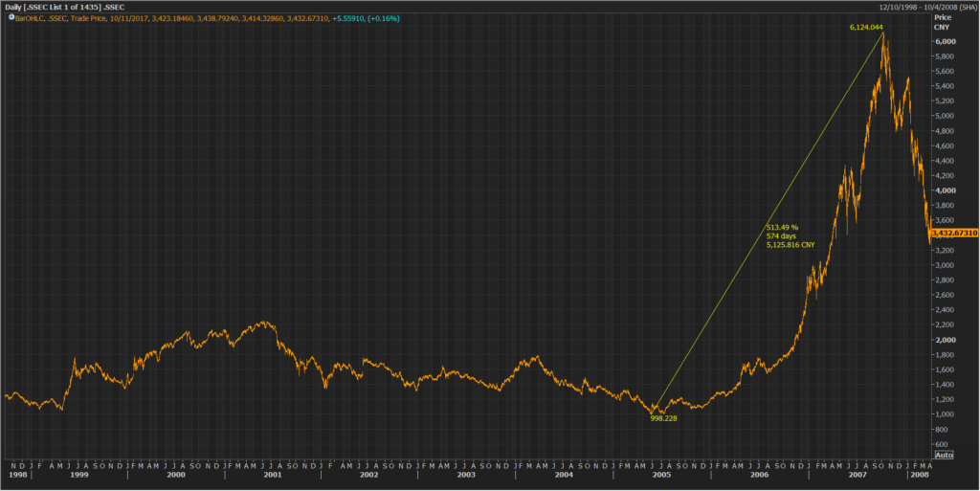Click the 6,000 level on price axis
Screen dimensions: 980x491
pyautogui.click(x=944, y=42)
